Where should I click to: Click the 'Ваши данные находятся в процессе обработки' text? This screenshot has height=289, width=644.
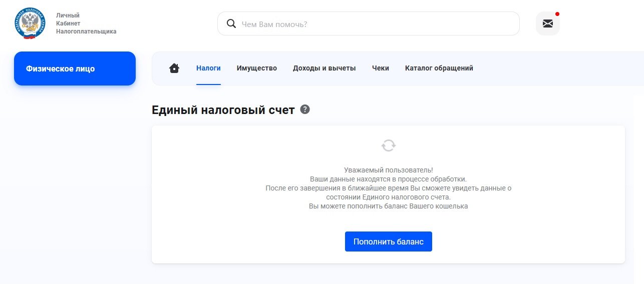(x=388, y=179)
